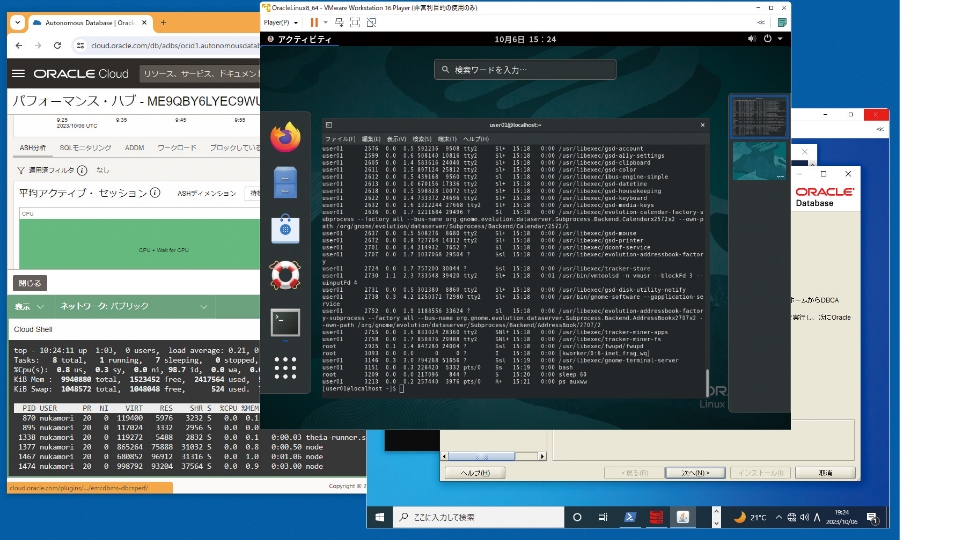Click 取消 button in Oracle installer
The image size is (960, 540).
825,473
